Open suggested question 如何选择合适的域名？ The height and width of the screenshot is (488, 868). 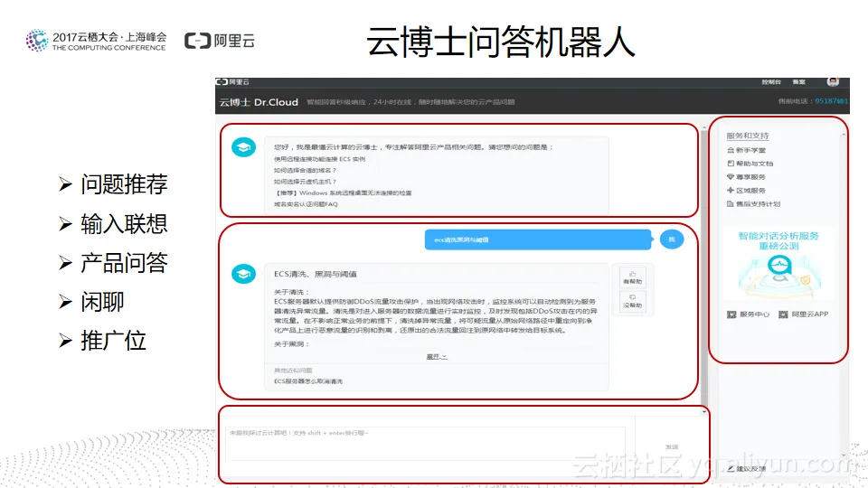pyautogui.click(x=305, y=171)
